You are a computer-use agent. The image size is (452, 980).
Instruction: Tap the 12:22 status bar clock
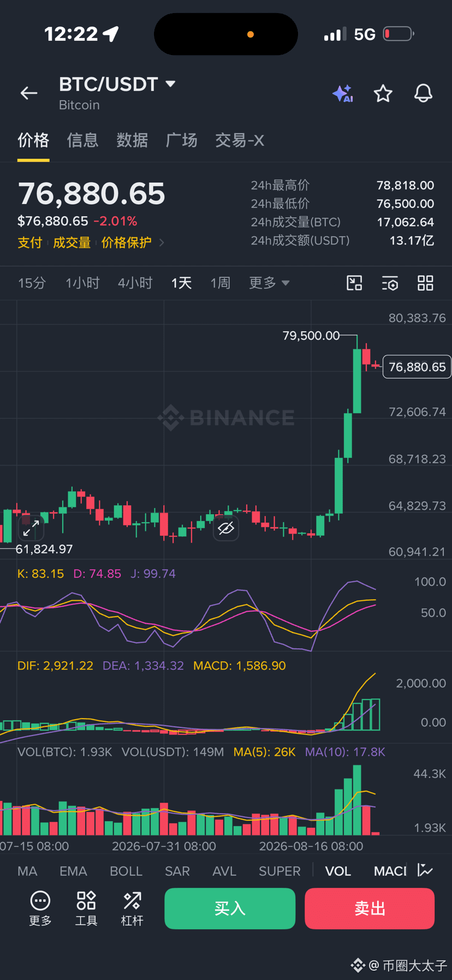[71, 34]
